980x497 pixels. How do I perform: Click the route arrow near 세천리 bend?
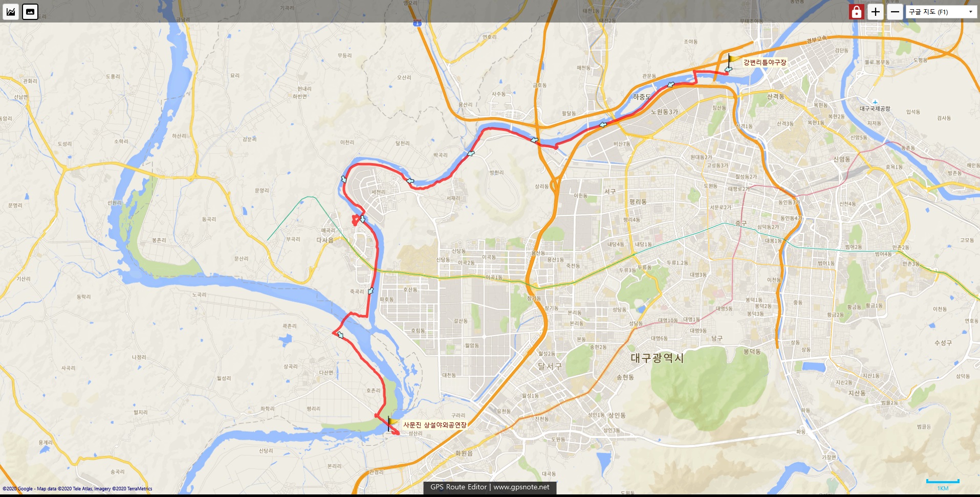pyautogui.click(x=344, y=179)
